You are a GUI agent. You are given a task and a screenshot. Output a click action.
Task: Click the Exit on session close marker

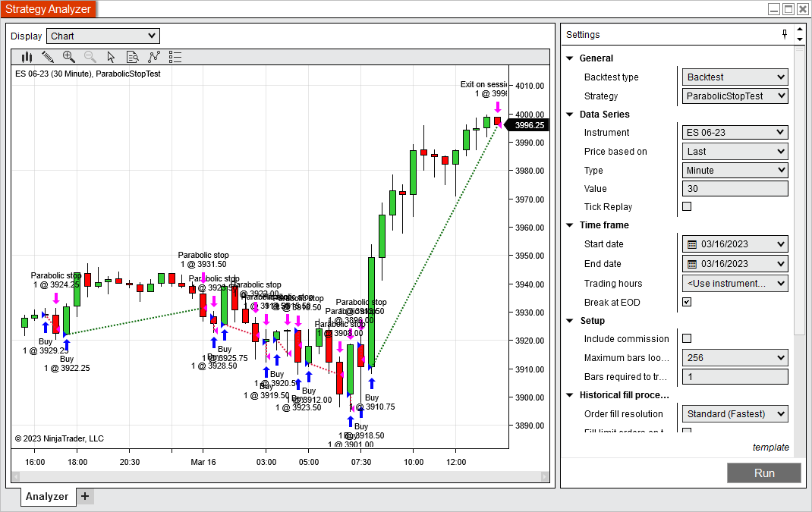coord(498,107)
